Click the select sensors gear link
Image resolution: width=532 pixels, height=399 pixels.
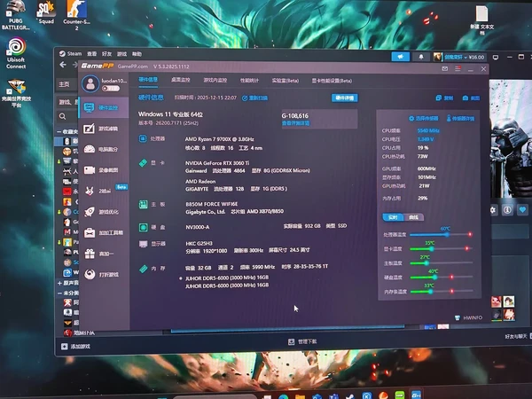[424, 118]
